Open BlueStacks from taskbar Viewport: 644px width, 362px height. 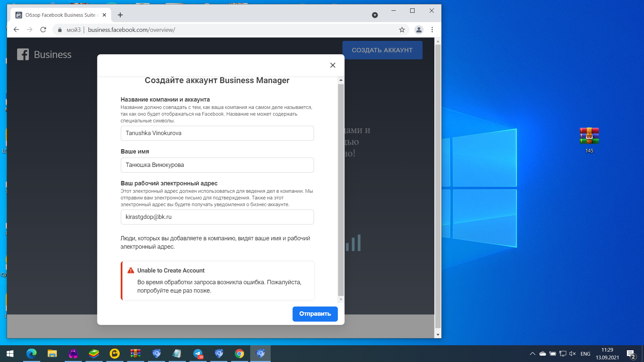94,354
